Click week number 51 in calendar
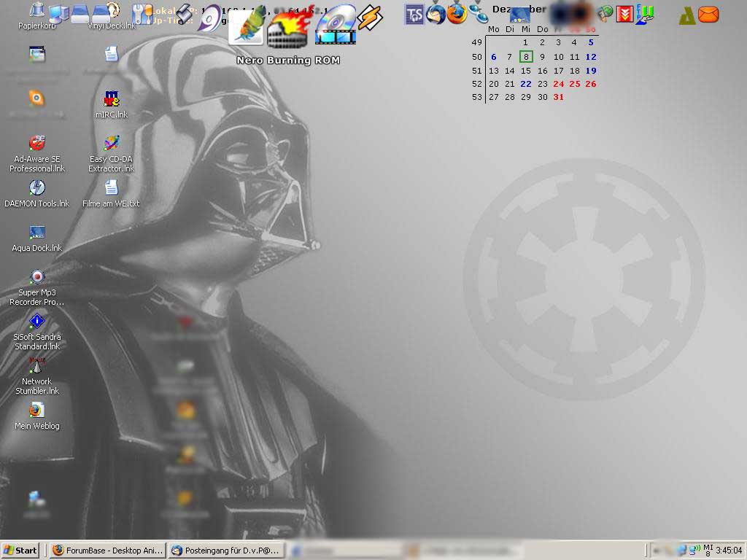 tap(477, 71)
